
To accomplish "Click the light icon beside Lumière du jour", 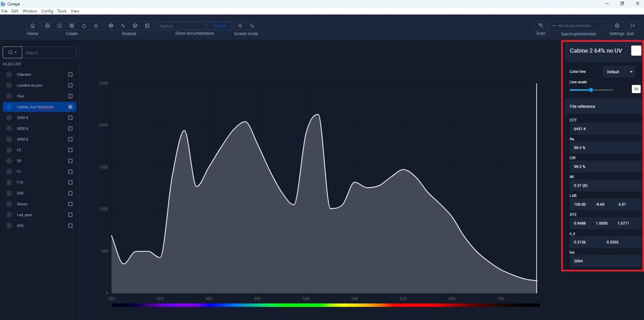I will (x=9, y=85).
